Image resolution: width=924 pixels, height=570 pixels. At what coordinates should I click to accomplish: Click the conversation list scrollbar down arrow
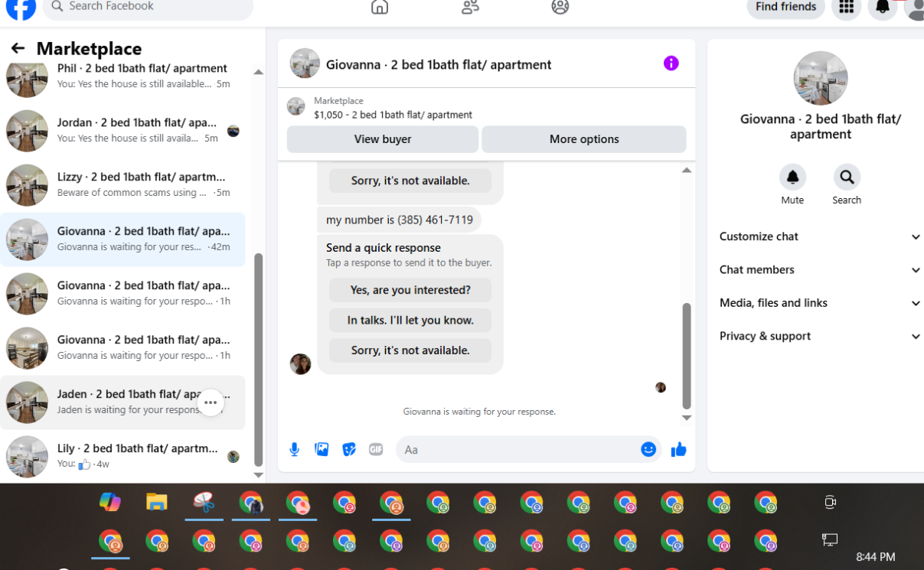coord(258,475)
